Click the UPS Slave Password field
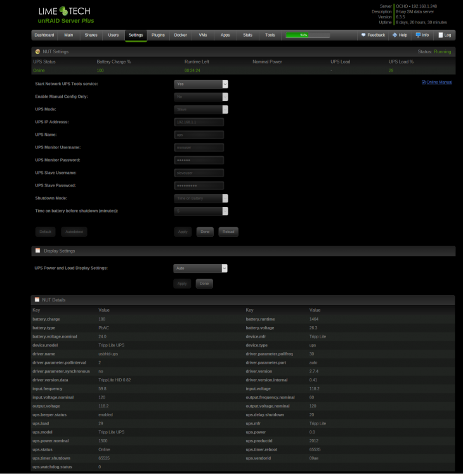 199,186
